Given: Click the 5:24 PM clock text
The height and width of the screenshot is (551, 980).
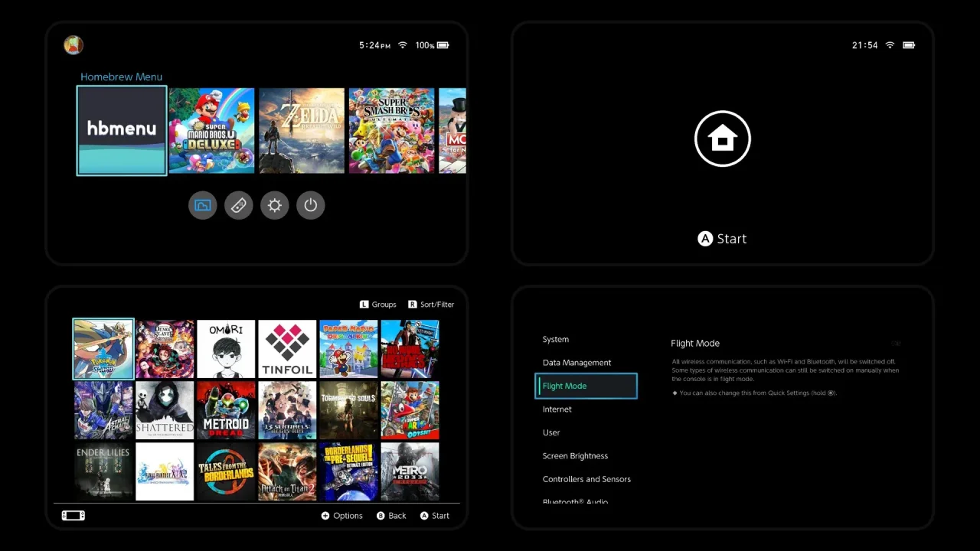Looking at the screenshot, I should click(375, 45).
